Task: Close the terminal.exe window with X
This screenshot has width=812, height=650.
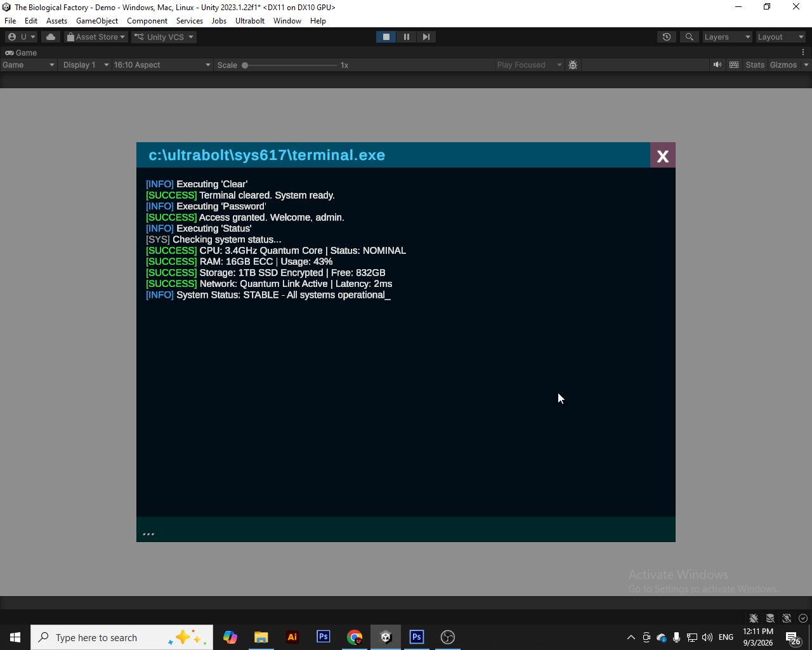Action: [663, 156]
